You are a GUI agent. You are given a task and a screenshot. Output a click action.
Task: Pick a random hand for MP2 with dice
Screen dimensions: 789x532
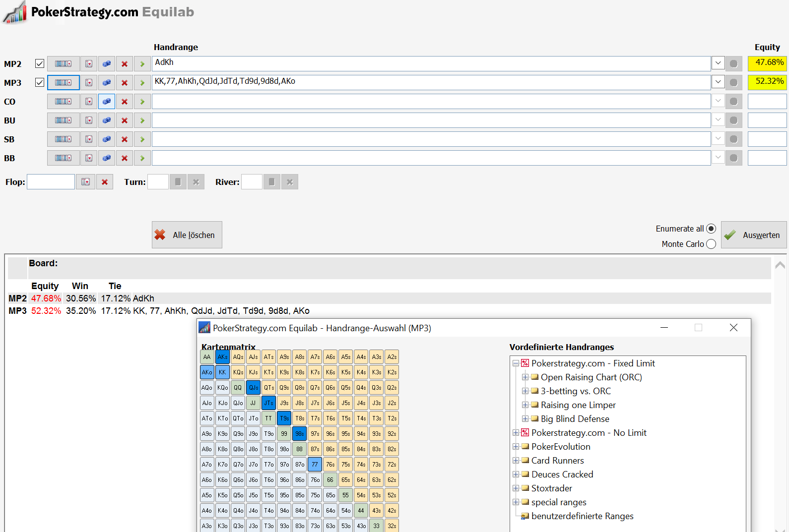[107, 64]
